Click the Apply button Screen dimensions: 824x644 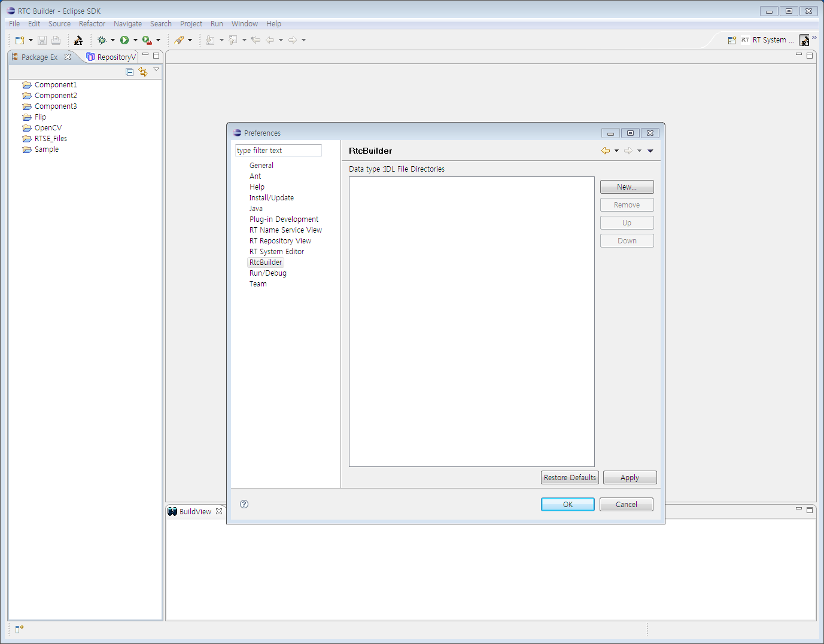tap(630, 478)
